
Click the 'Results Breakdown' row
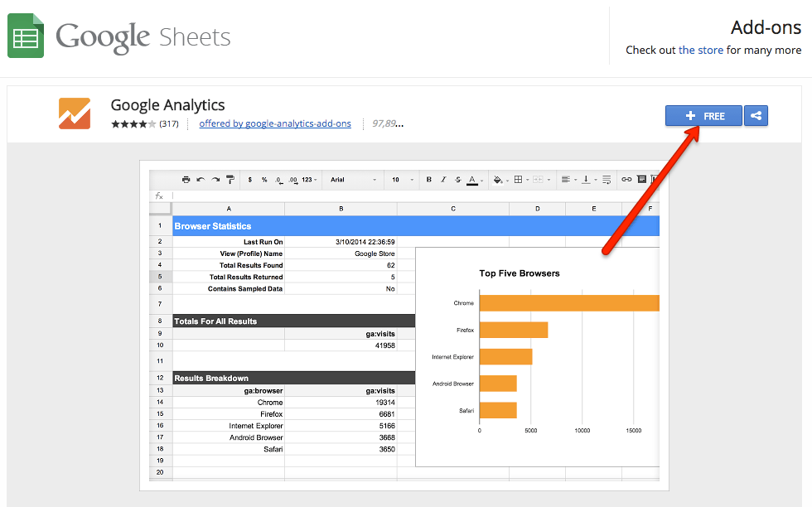click(x=293, y=378)
